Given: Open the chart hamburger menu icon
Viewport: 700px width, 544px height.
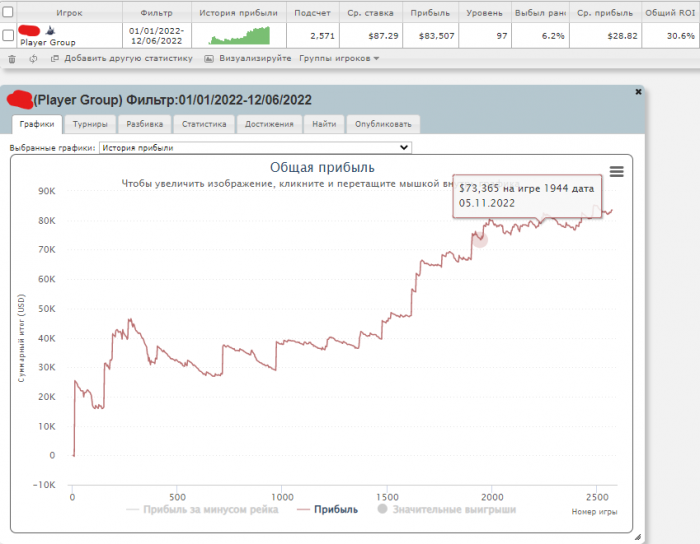Looking at the screenshot, I should [617, 171].
